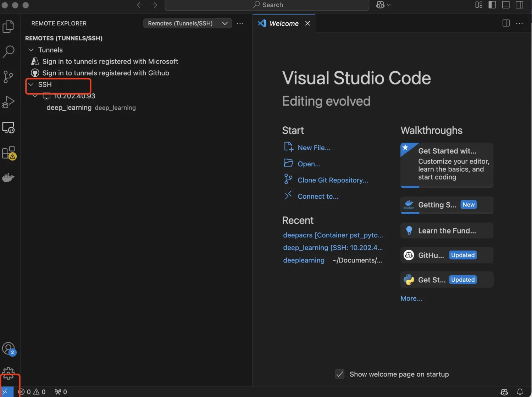Click the forwarded ports status item
The height and width of the screenshot is (397, 532).
click(61, 392)
